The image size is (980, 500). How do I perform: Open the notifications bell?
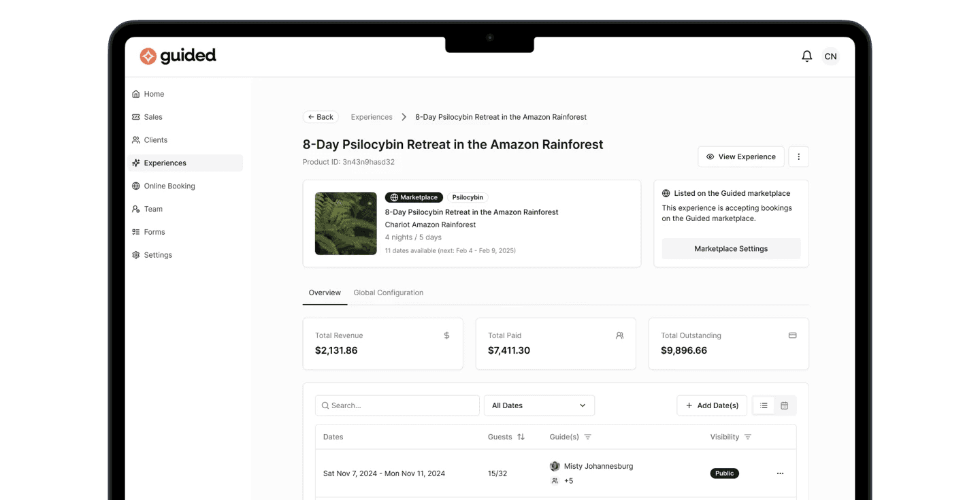click(806, 56)
